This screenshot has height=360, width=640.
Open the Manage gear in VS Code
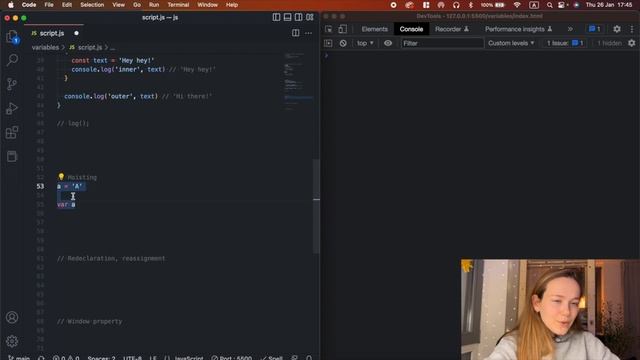pyautogui.click(x=12, y=341)
